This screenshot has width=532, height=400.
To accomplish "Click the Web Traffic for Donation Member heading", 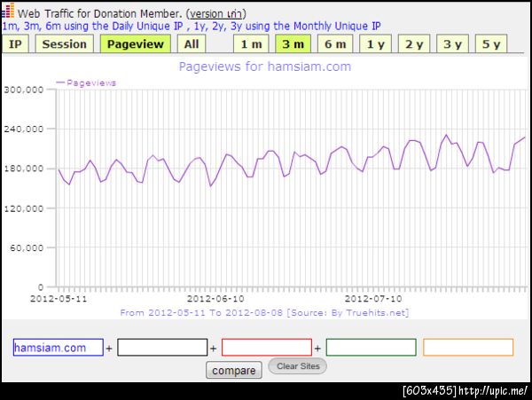I will pos(99,14).
